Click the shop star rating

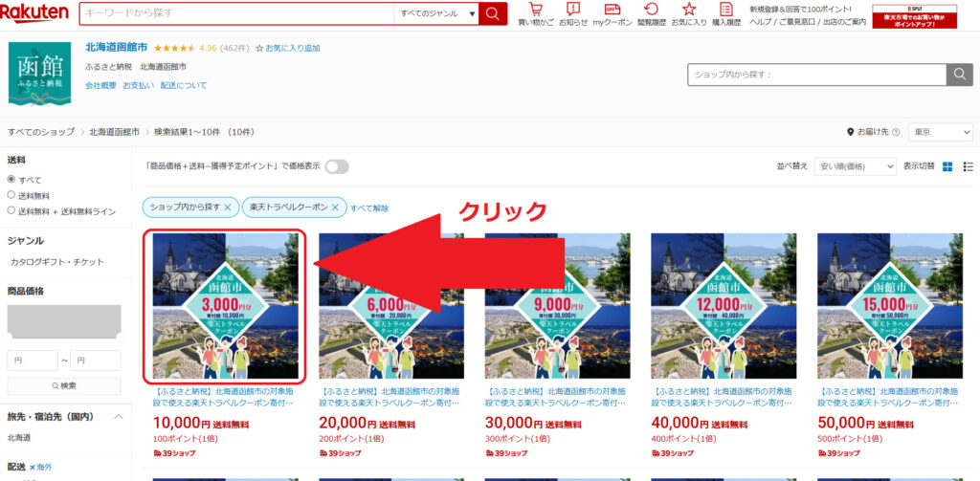point(174,48)
